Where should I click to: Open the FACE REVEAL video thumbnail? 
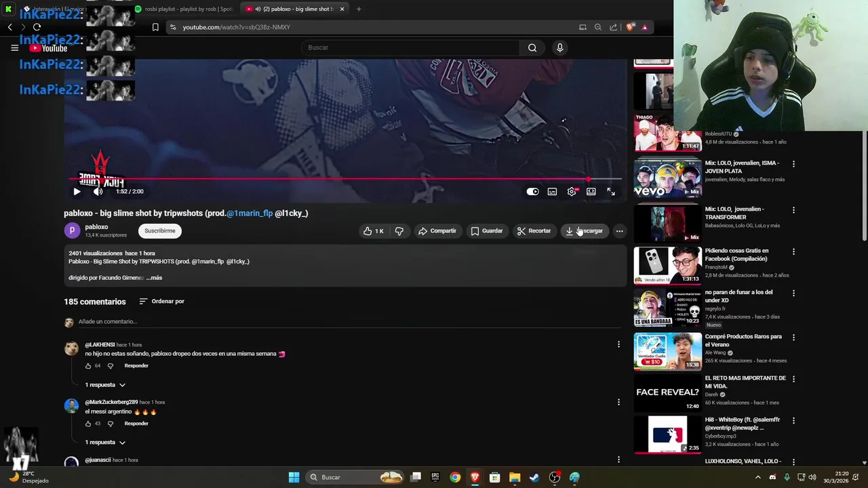[668, 392]
